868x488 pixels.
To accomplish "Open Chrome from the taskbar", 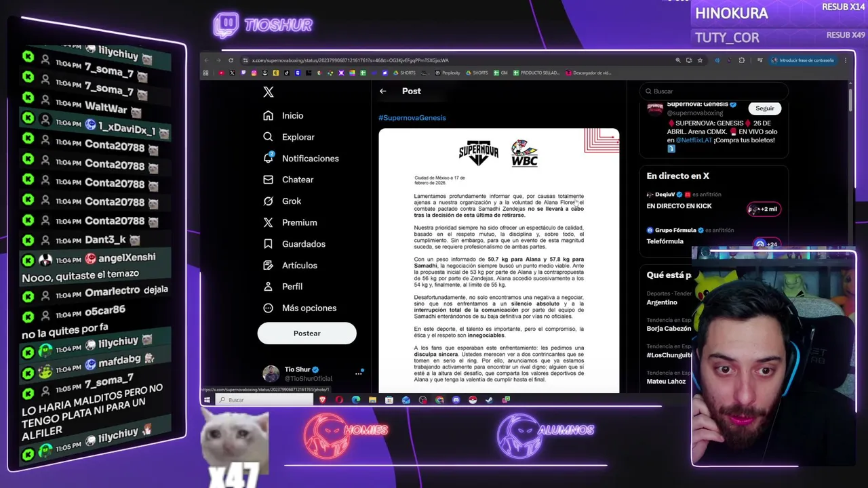I will tap(439, 400).
